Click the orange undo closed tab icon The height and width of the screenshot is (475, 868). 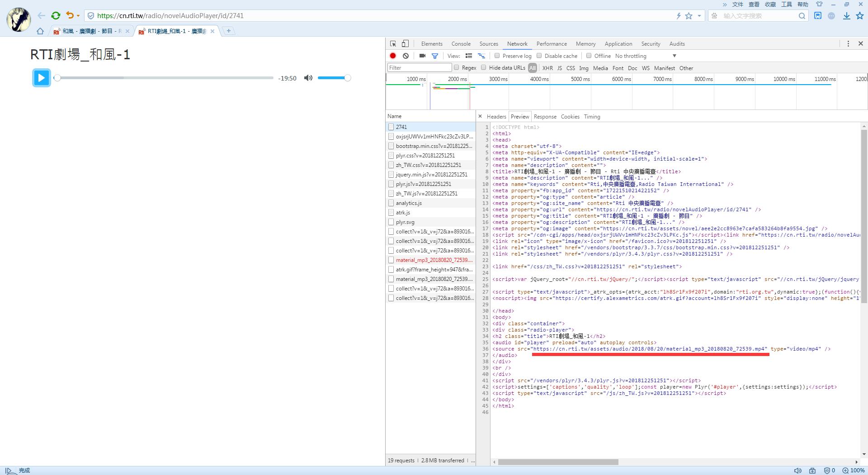click(x=70, y=15)
